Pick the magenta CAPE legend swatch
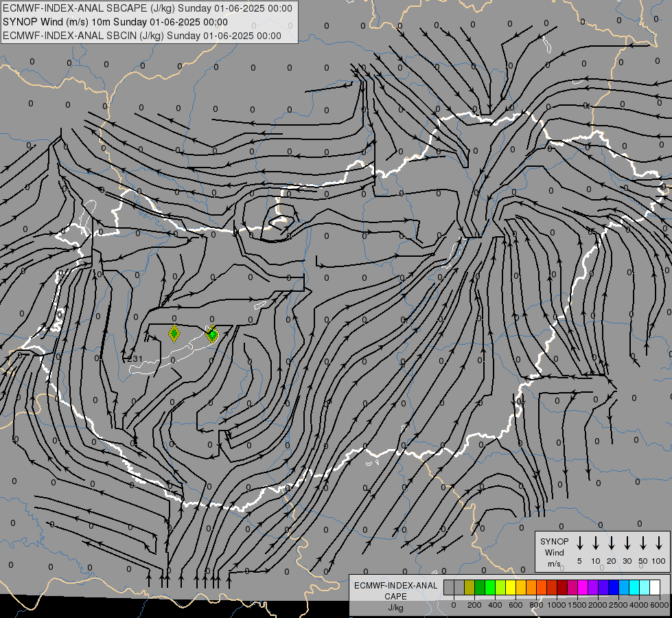This screenshot has height=618, width=672. click(583, 587)
